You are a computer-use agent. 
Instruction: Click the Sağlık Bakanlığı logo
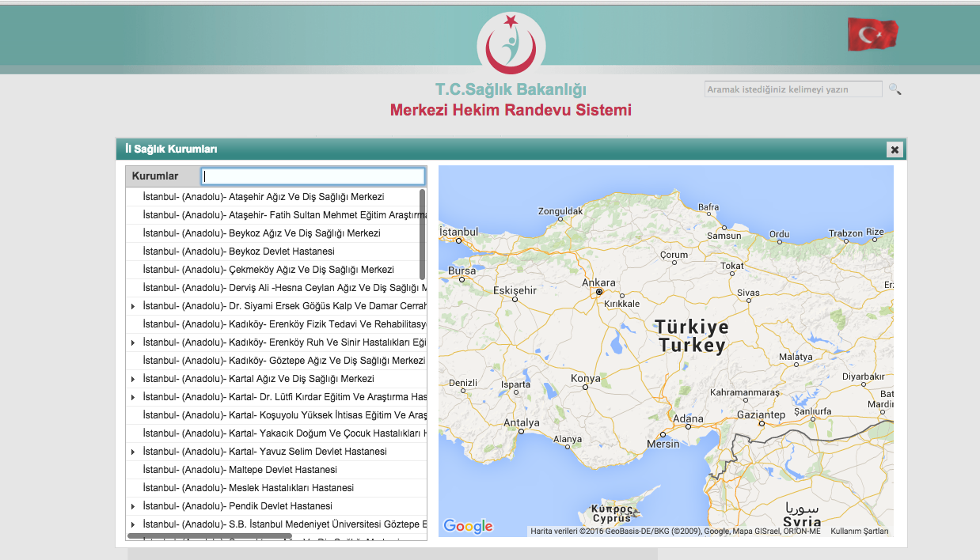pos(511,44)
